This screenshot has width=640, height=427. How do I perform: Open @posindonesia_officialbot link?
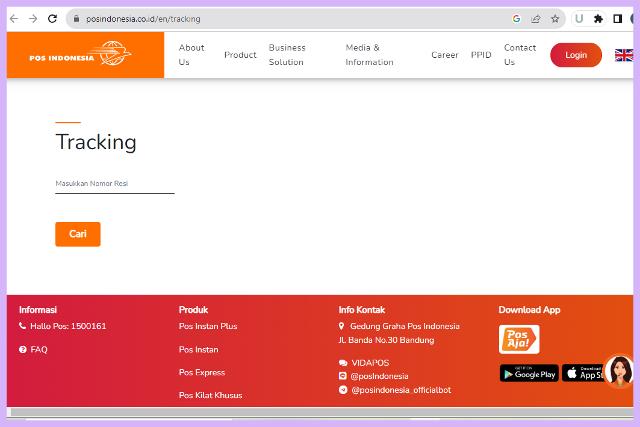tap(401, 390)
